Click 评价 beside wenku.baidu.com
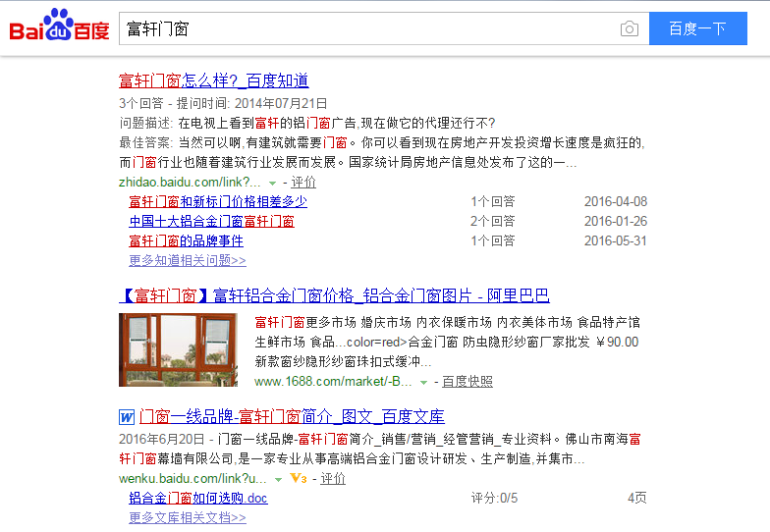This screenshot has width=770, height=532. pyautogui.click(x=333, y=479)
